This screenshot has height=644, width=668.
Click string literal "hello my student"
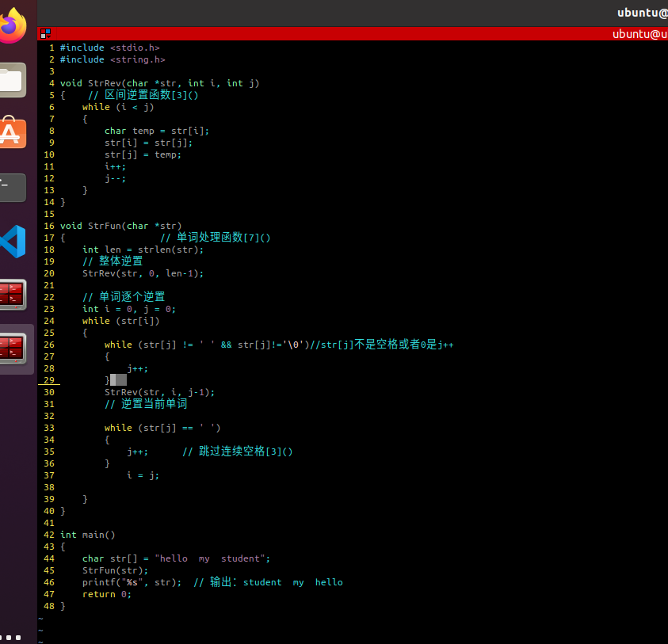[x=210, y=558]
